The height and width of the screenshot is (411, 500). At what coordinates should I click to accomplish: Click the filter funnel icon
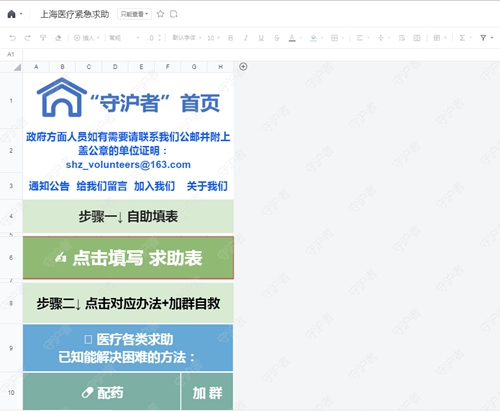pos(483,38)
